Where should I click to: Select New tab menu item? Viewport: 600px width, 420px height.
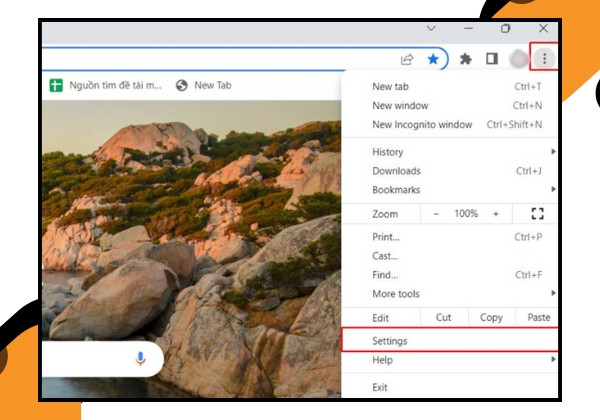pyautogui.click(x=450, y=86)
